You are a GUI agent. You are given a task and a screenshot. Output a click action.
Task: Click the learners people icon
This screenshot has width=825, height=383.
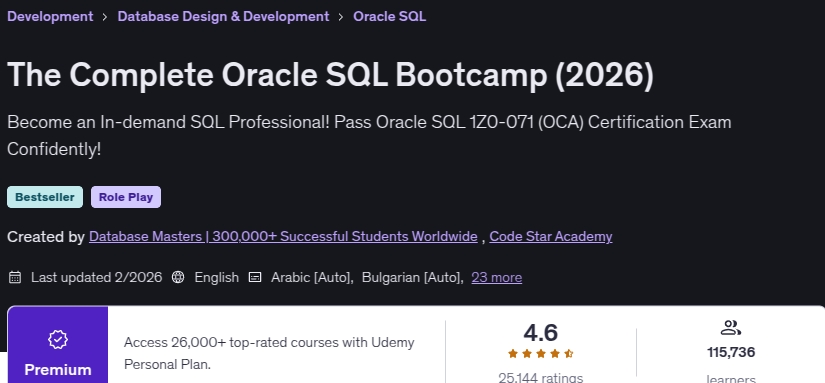click(x=731, y=328)
